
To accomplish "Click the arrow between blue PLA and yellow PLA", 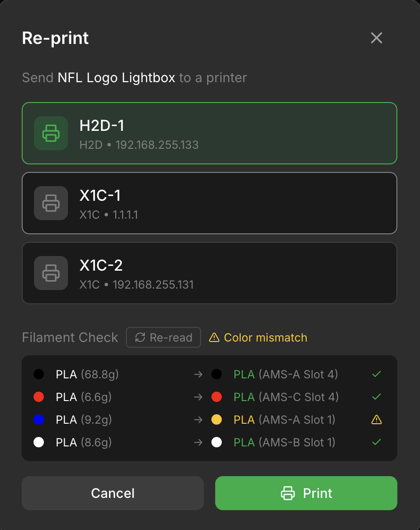I will [198, 419].
